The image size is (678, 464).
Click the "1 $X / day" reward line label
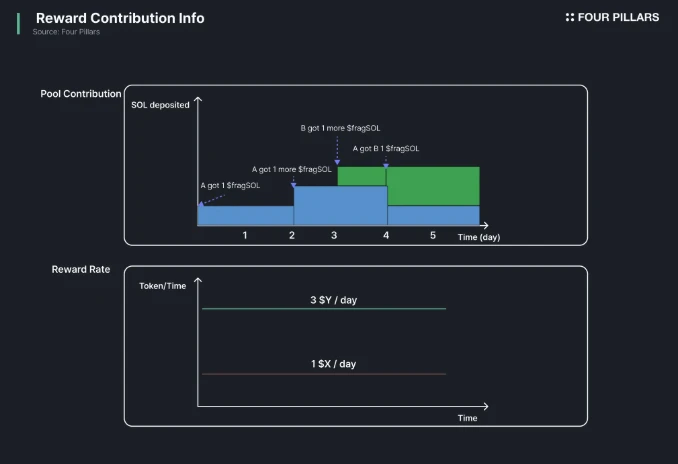pyautogui.click(x=333, y=364)
